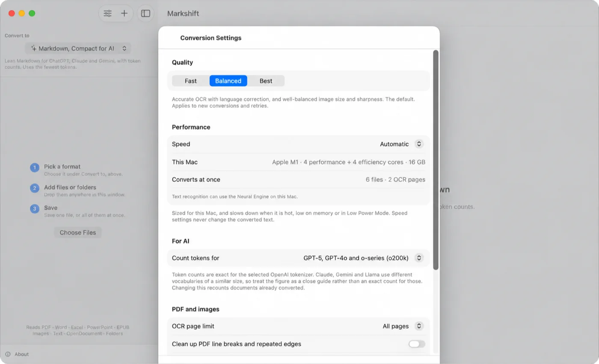Image resolution: width=599 pixels, height=364 pixels.
Task: Open conversion settings sliders icon in toolbar
Action: point(107,13)
